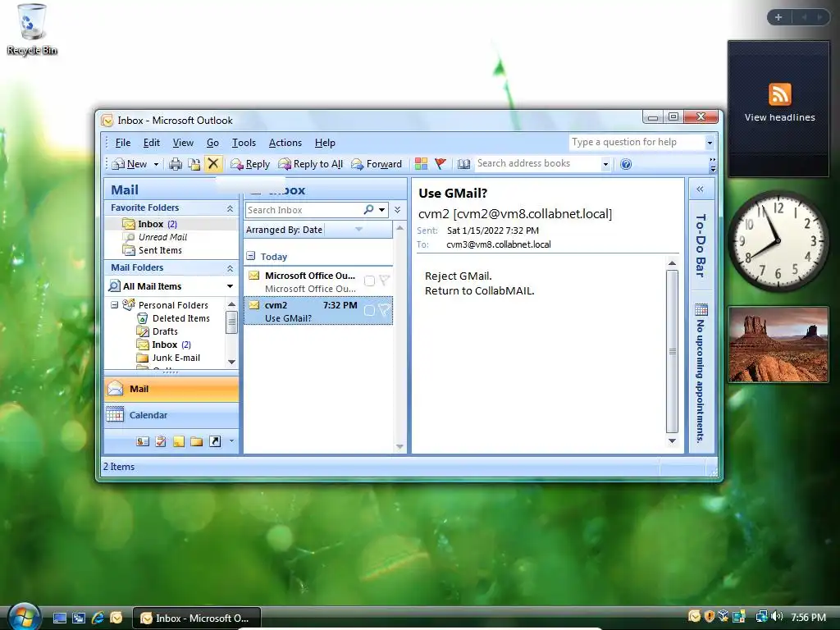This screenshot has height=630, width=840.
Task: Click the Reply to All button
Action: pyautogui.click(x=310, y=164)
